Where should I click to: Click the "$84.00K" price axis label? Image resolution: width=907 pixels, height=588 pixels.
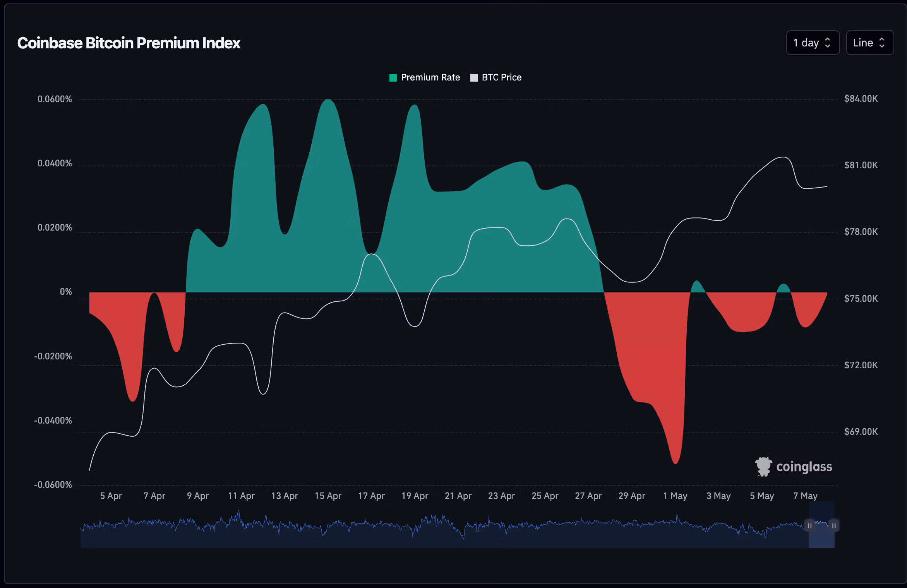861,99
